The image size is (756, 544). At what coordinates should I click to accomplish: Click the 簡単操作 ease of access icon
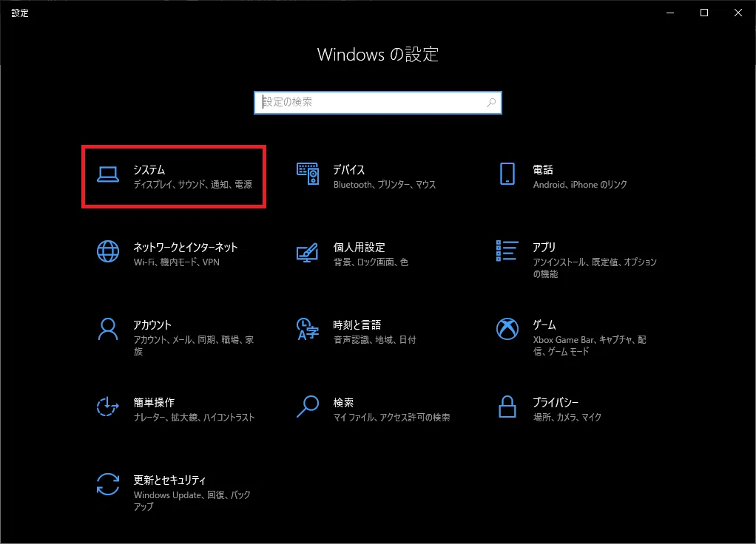tap(107, 407)
